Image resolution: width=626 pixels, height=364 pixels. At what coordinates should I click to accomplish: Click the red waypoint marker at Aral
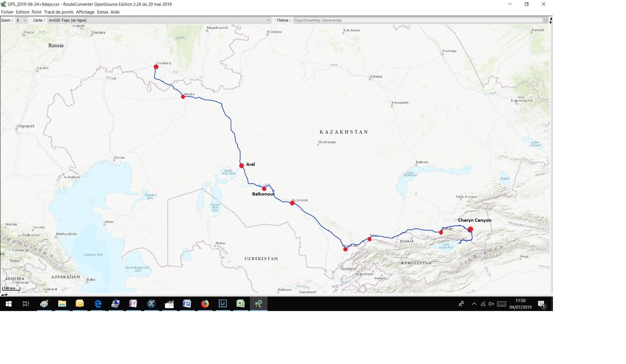241,166
